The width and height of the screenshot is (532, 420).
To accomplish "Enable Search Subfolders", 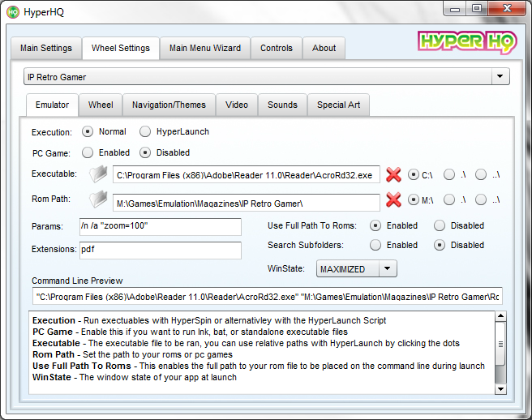I will coord(375,245).
